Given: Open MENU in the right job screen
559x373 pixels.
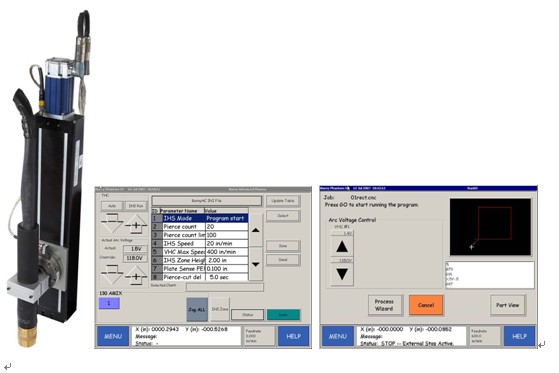Looking at the screenshot, I should tap(338, 336).
